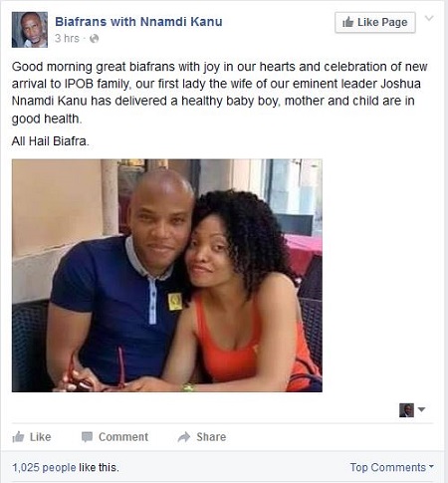The height and width of the screenshot is (483, 448).
Task: Open the comment-as identity dropdown arrow
Action: [x=421, y=409]
